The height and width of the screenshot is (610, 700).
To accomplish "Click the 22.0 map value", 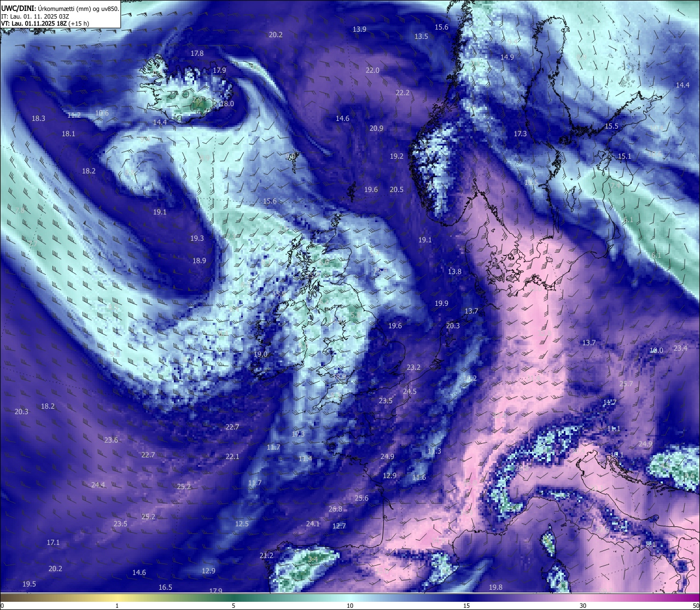I will click(372, 71).
